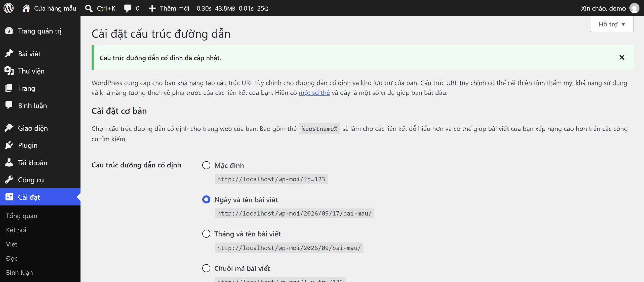Go to Đọc settings submenu
This screenshot has height=282, width=644.
coord(12,258)
